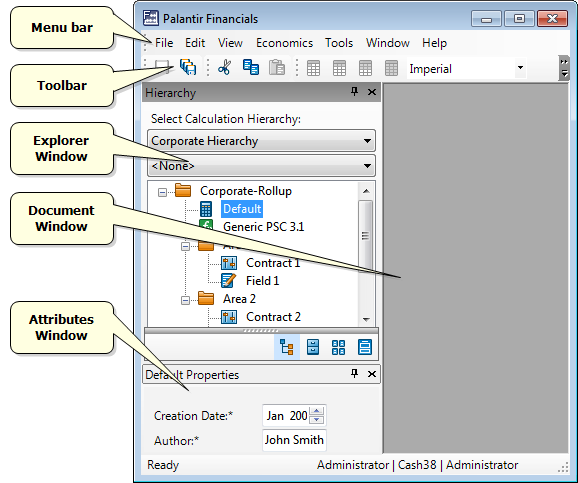Viewport: 578px width, 483px height.
Task: Open the Edit menu
Action: coord(195,43)
